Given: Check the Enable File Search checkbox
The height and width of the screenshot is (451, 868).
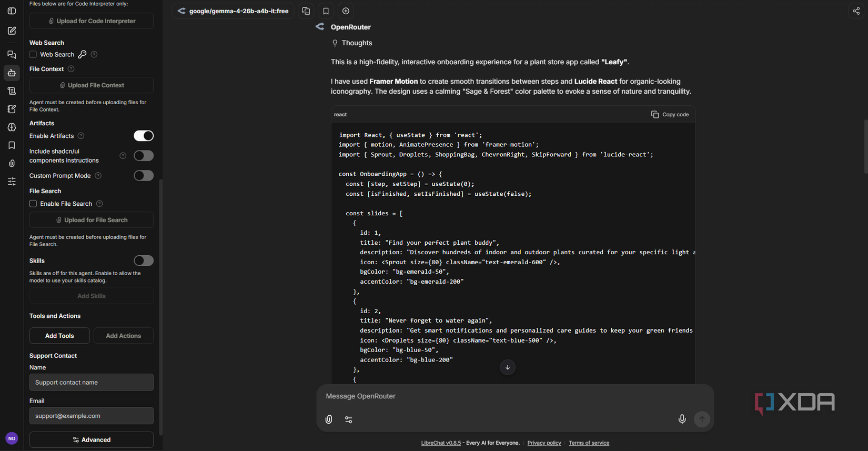Looking at the screenshot, I should coord(33,204).
